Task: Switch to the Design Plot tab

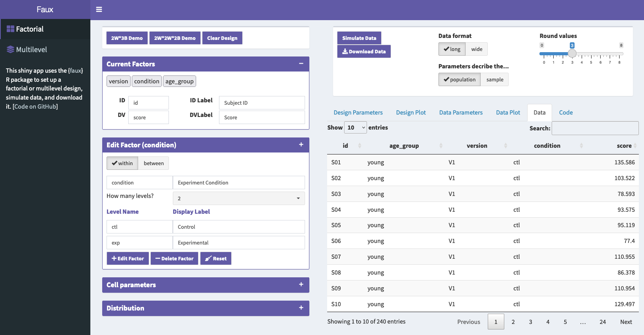Action: click(x=411, y=113)
